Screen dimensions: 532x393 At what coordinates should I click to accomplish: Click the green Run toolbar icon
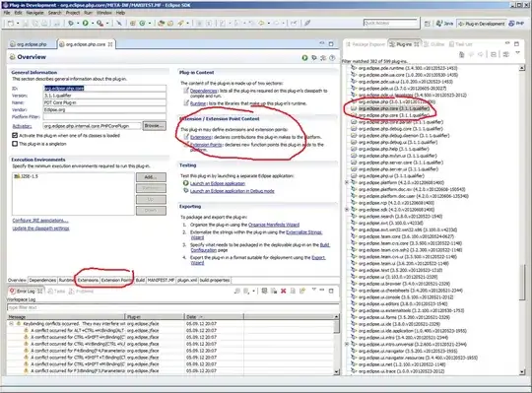pyautogui.click(x=85, y=23)
